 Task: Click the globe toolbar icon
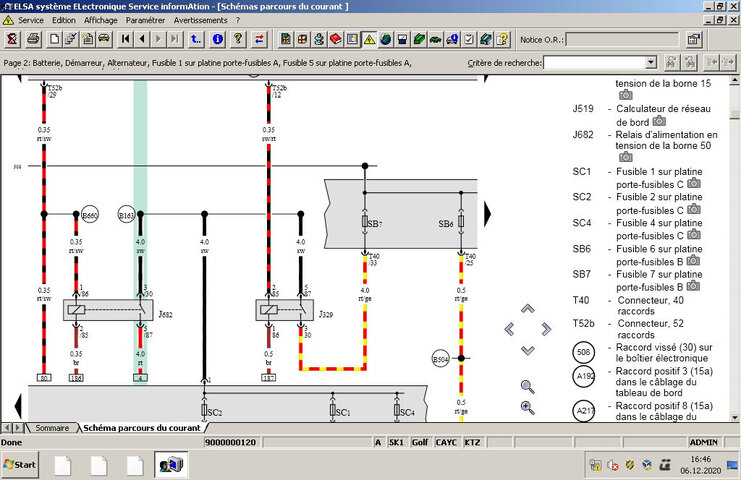(x=386, y=39)
